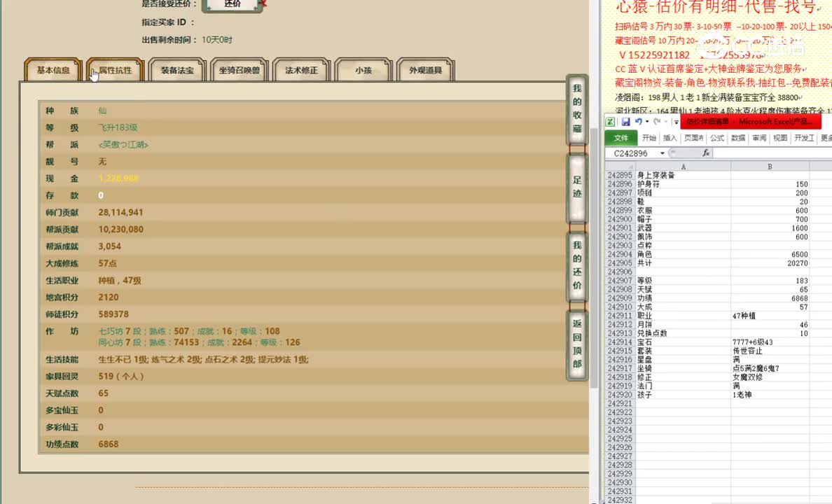The height and width of the screenshot is (504, 832).
Task: Click the 师门贡献 value 28,114,941
Action: tap(120, 212)
